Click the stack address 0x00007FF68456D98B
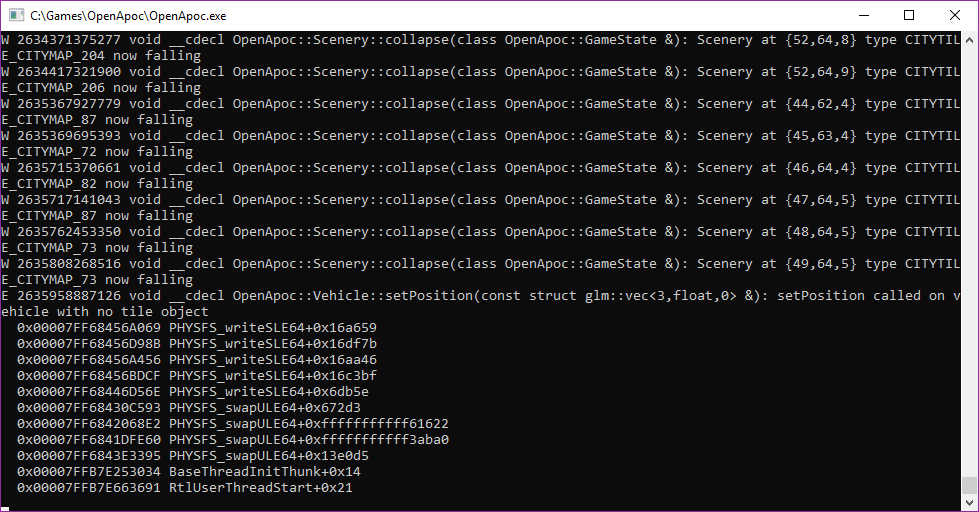The width and height of the screenshot is (979, 512). (89, 343)
